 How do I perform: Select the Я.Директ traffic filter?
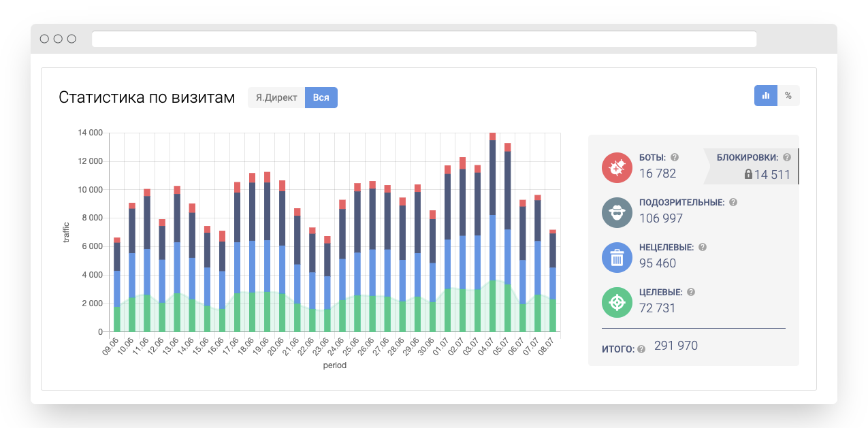click(276, 97)
